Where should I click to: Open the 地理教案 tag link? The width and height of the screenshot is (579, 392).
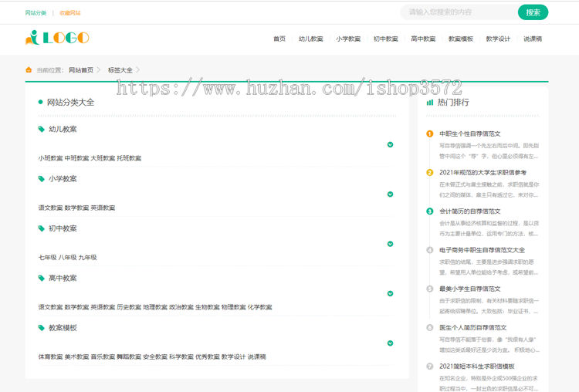(155, 307)
